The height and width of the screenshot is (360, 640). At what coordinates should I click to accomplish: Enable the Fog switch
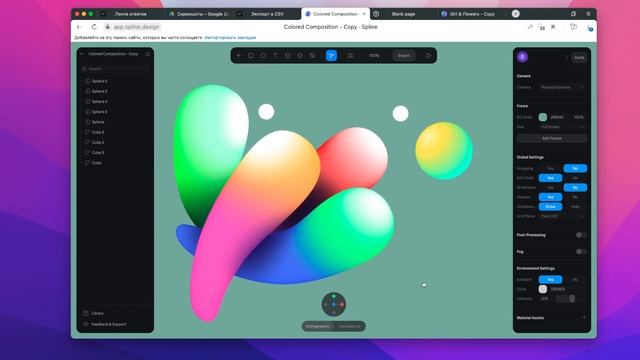(581, 252)
